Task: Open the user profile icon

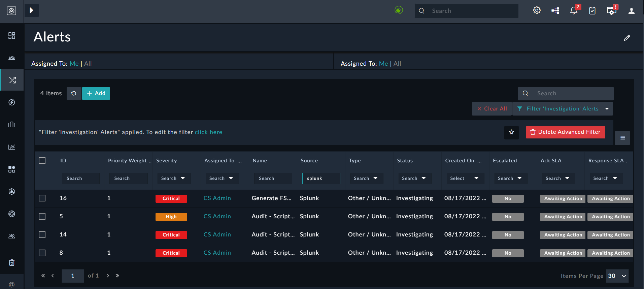Action: (632, 11)
